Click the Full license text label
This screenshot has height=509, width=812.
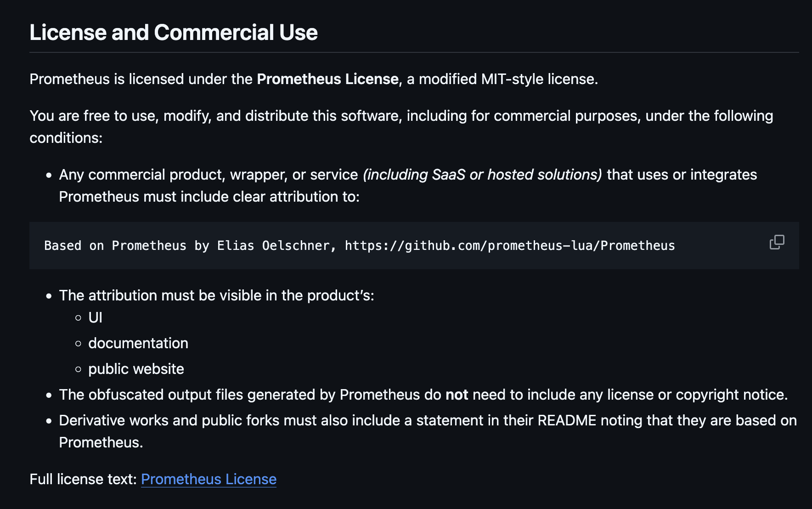pyautogui.click(x=83, y=479)
